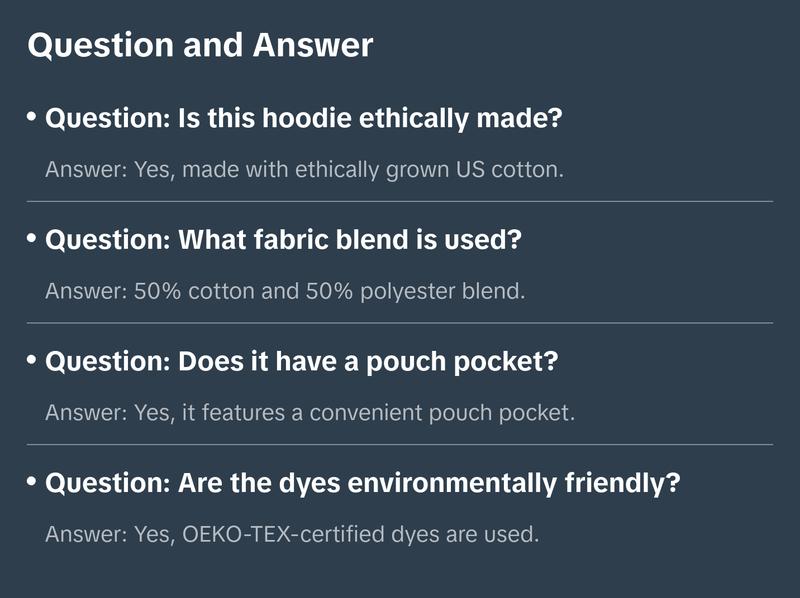Viewport: 800px width, 598px height.
Task: Click the "Question and Answer" heading
Action: [x=200, y=46]
